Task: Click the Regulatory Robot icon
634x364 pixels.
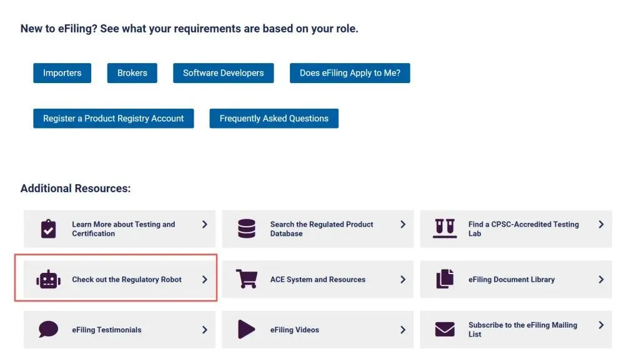Action: pyautogui.click(x=49, y=279)
